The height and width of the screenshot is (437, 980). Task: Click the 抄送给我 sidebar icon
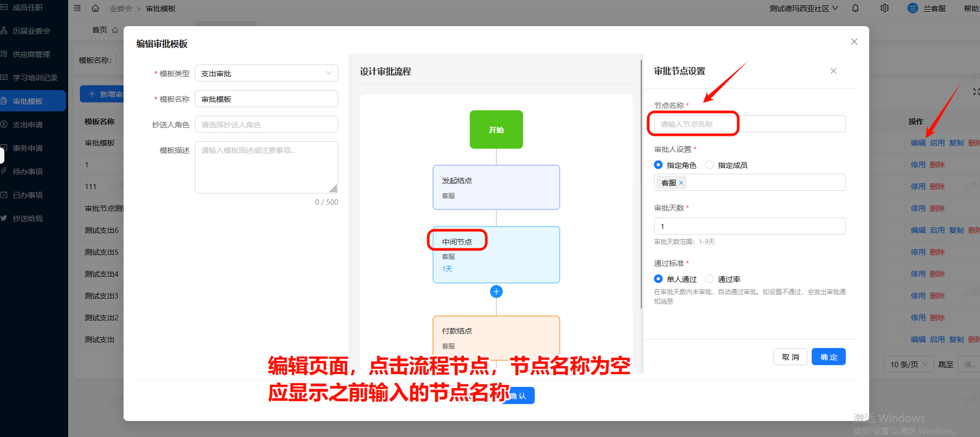coord(4,218)
